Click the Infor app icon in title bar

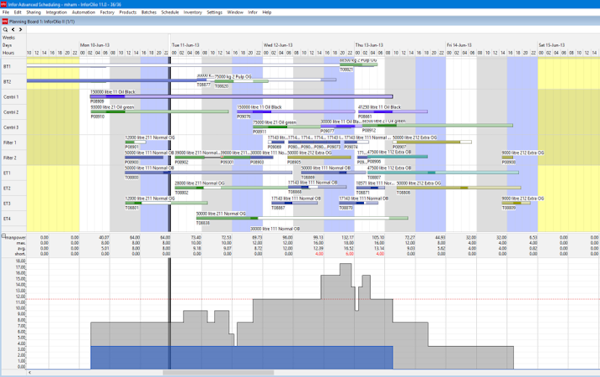4,4
